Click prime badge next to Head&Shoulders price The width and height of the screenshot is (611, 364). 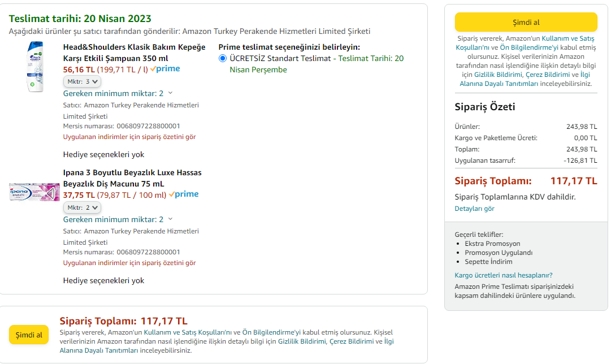tap(165, 68)
